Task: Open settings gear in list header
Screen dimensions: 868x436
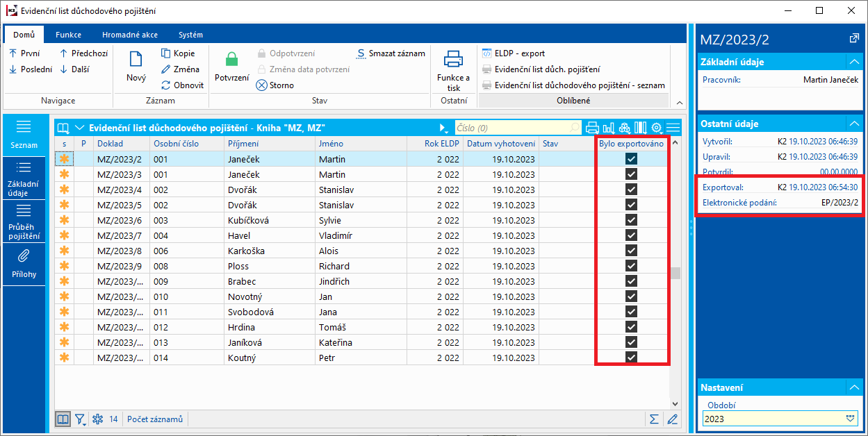Action: [656, 128]
